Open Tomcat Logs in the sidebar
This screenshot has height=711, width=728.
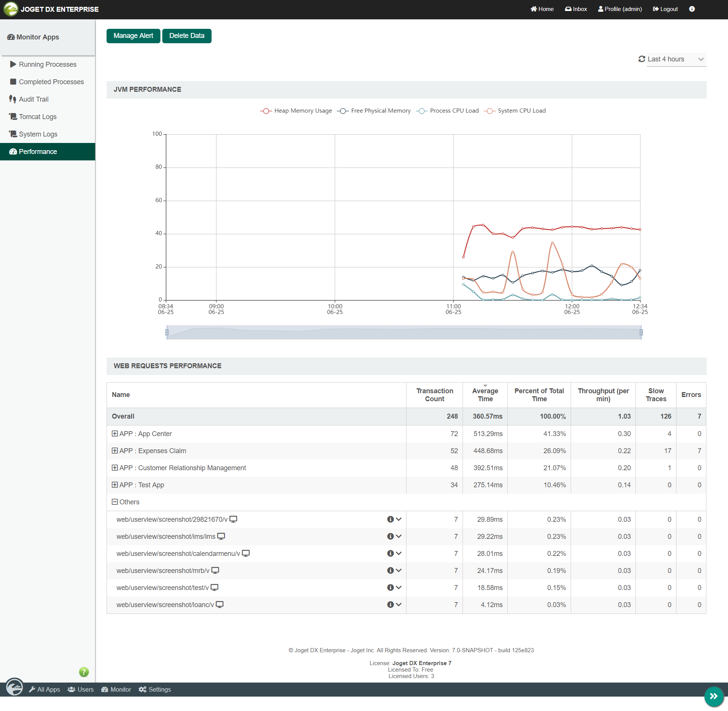[38, 117]
